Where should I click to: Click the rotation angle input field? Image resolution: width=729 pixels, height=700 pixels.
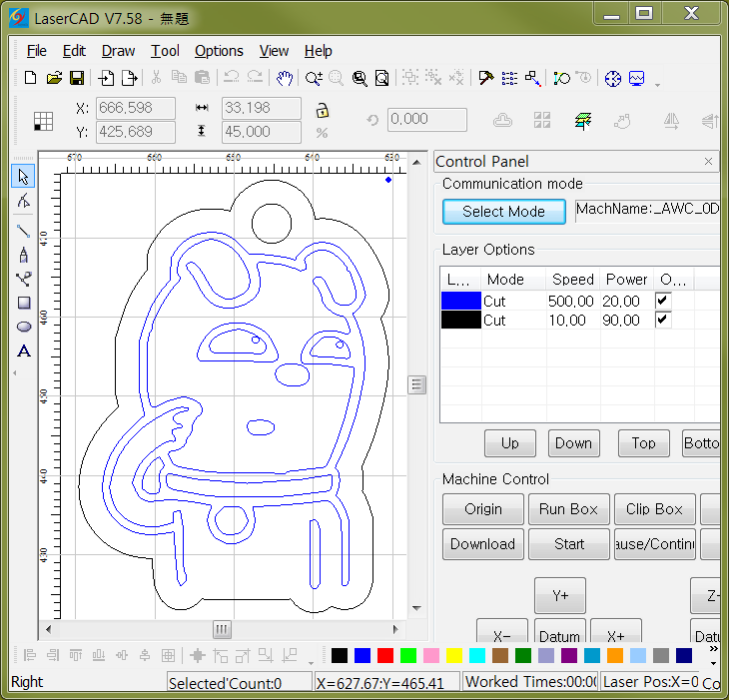pyautogui.click(x=426, y=120)
